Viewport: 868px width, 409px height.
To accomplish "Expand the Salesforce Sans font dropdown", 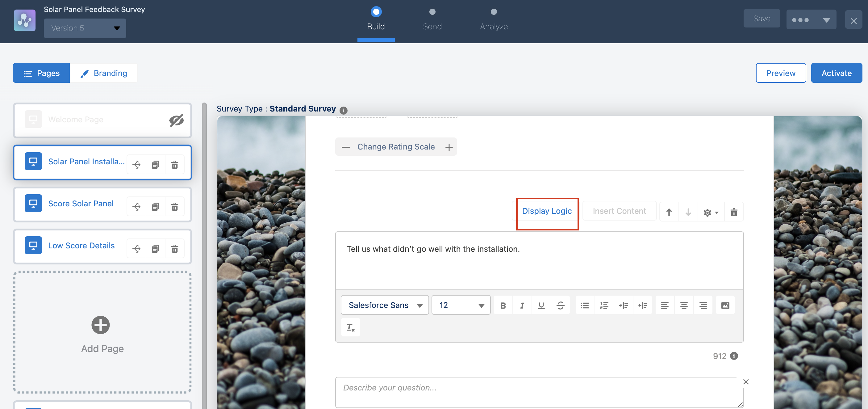I will pyautogui.click(x=385, y=305).
